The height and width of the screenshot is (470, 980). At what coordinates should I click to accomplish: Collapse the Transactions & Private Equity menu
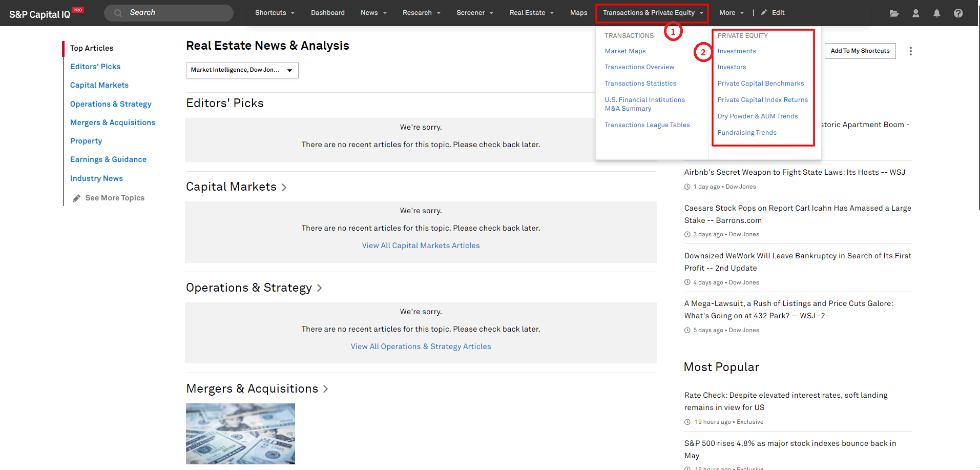click(x=653, y=13)
